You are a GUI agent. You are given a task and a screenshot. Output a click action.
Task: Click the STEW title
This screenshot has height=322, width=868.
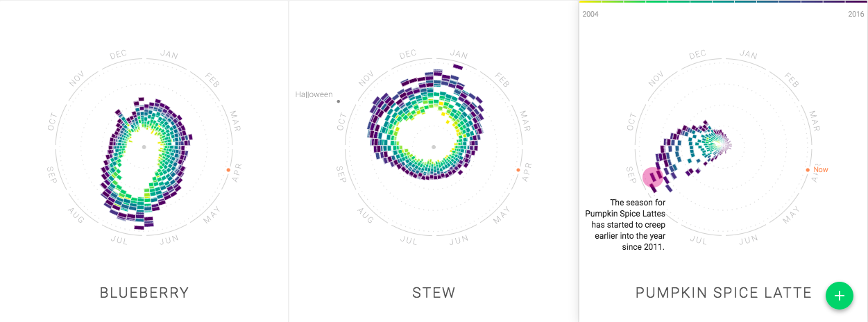434,292
